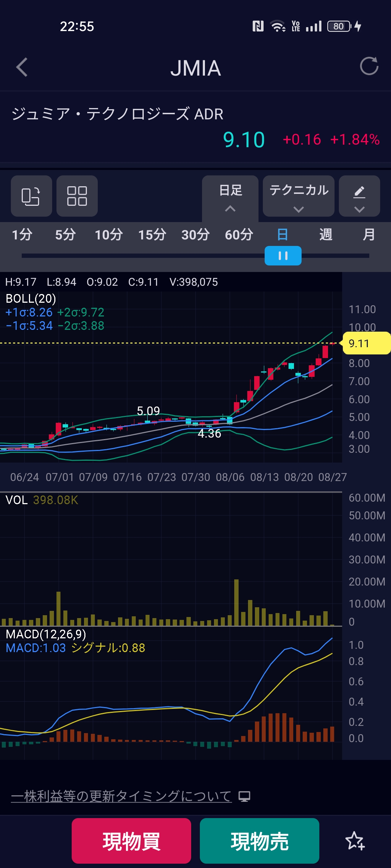Switch to the 月 monthly timeframe
The image size is (391, 868).
pos(369,235)
